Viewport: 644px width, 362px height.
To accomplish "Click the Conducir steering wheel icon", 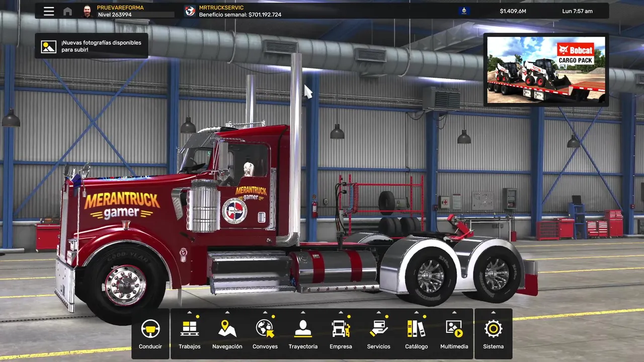I will 150,329.
